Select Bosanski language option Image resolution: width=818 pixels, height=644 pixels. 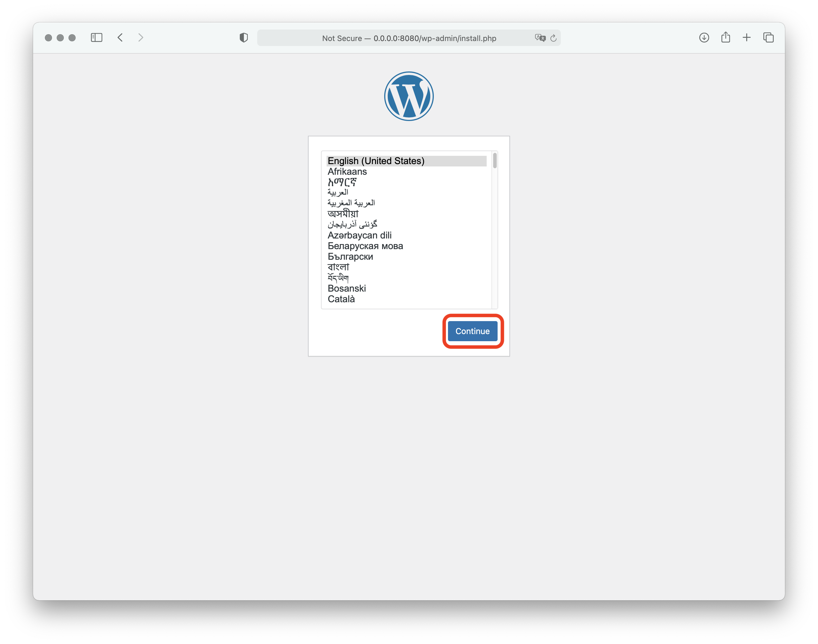pos(407,288)
